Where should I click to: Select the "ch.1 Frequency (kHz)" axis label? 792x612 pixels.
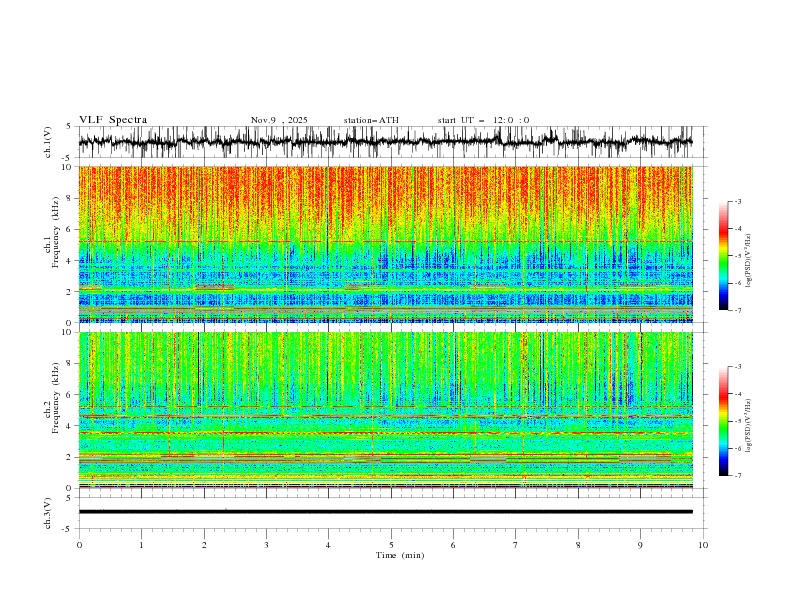(52, 230)
